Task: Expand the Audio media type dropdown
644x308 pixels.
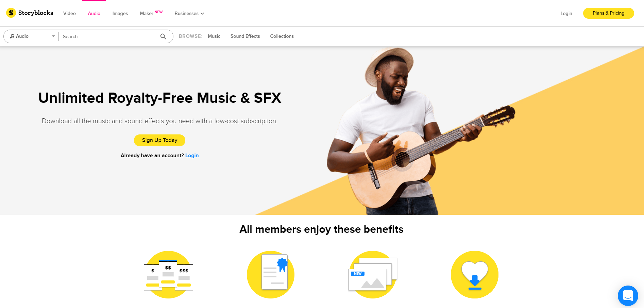Action: [x=31, y=36]
